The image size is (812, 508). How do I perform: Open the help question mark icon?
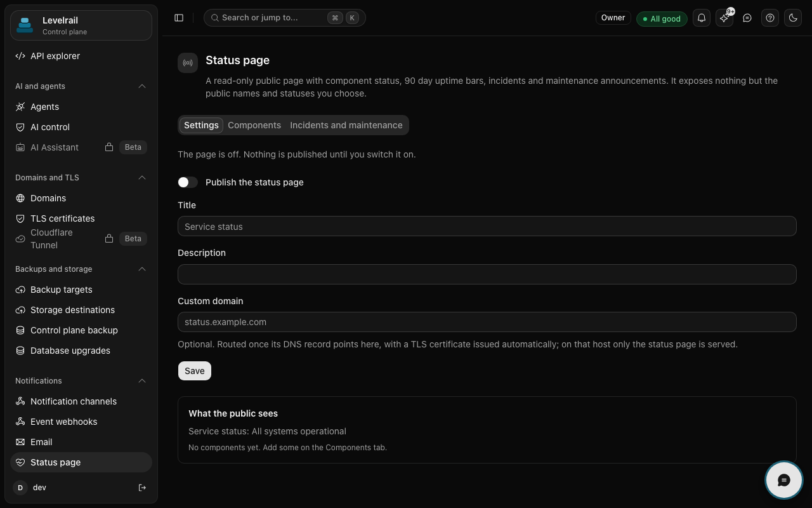[x=770, y=18]
